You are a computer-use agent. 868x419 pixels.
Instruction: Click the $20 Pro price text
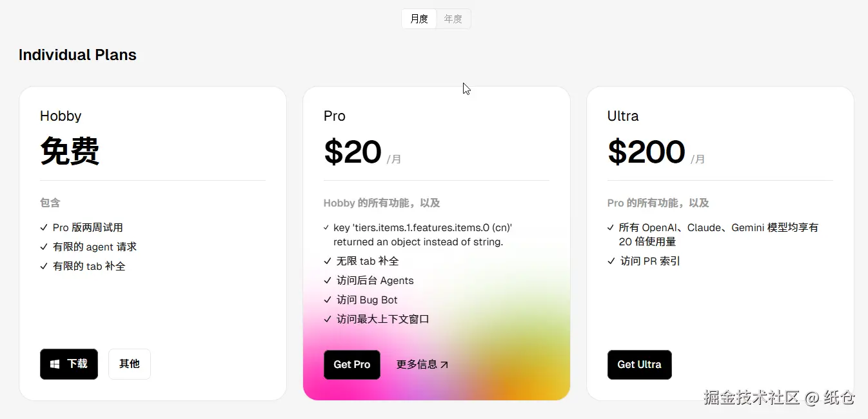point(353,152)
